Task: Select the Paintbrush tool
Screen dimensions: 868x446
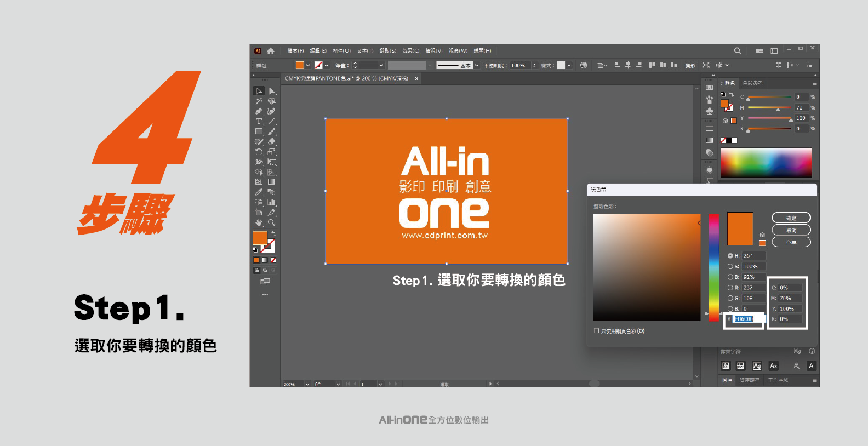Action: pyautogui.click(x=272, y=131)
